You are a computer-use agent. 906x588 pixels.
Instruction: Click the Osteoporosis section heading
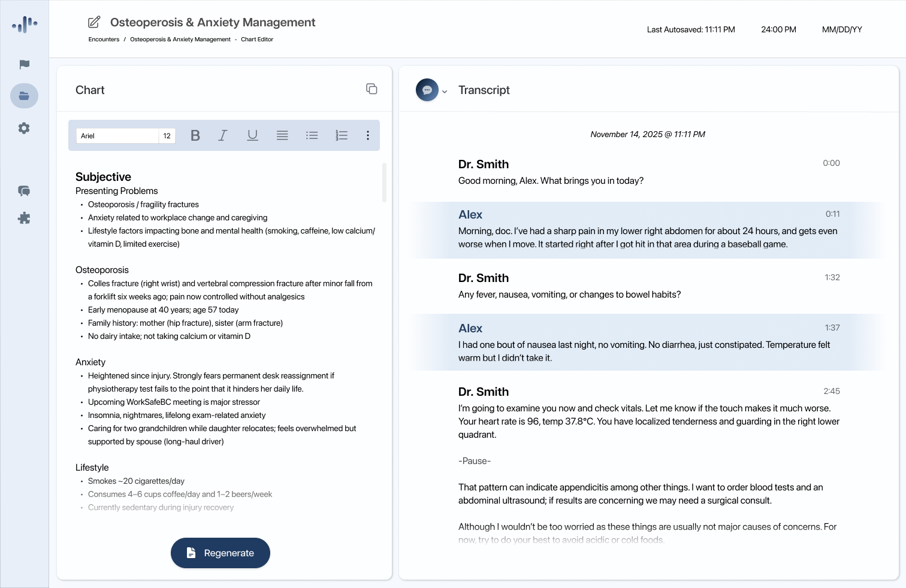tap(102, 270)
